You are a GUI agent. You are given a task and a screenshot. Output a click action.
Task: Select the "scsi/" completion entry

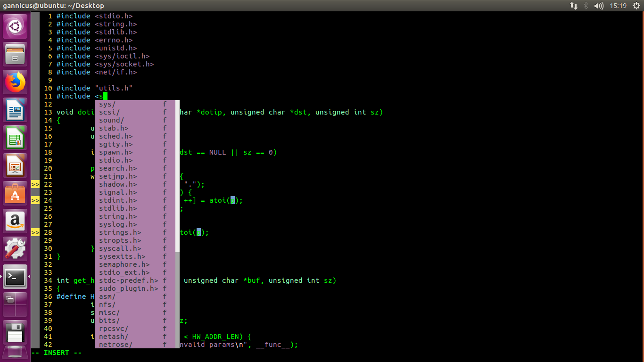pyautogui.click(x=135, y=112)
